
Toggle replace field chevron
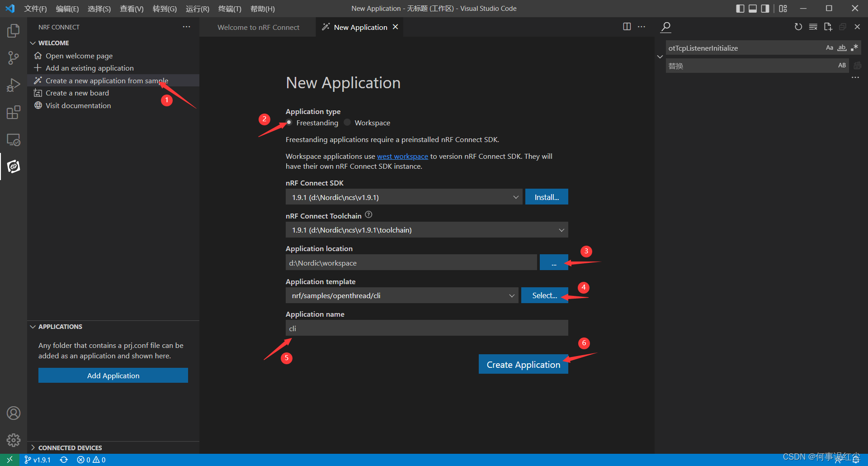660,57
